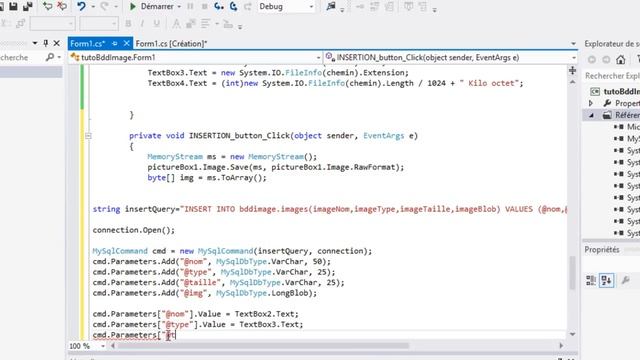This screenshot has width=640, height=360.
Task: Click Solution Explorer back navigation icon
Action: [591, 60]
